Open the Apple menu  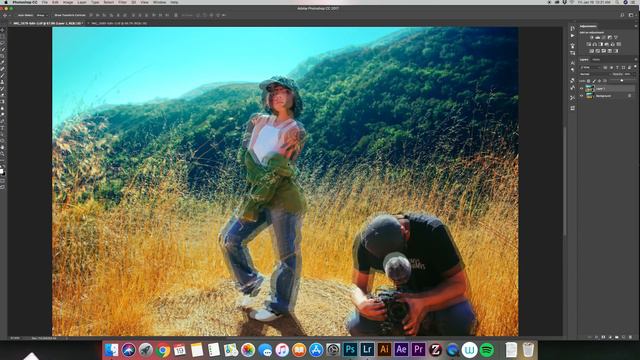6,2
